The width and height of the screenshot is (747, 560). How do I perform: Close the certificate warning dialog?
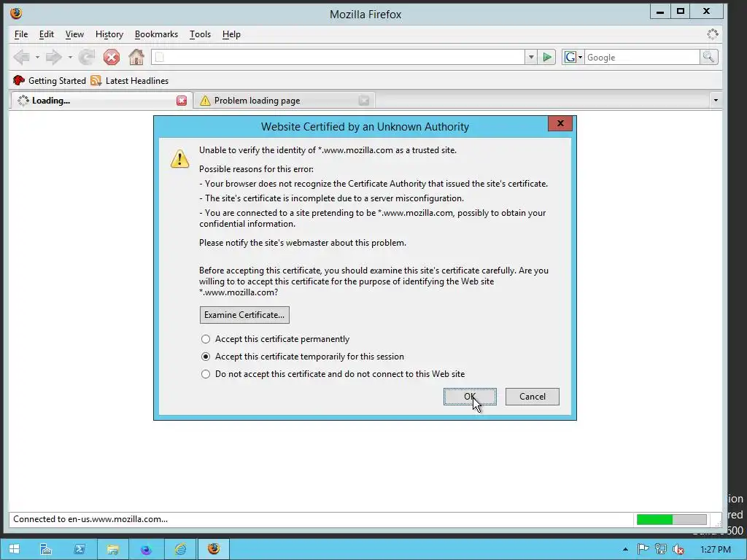coord(560,124)
